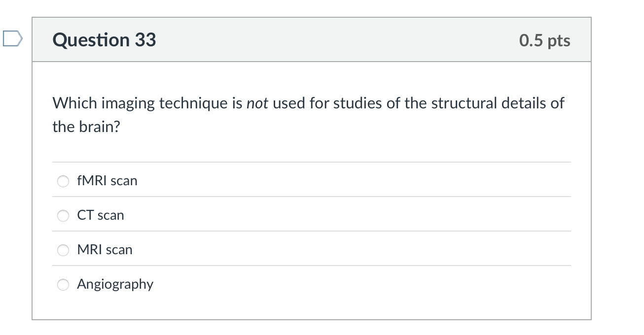Click the radio circle next to MRI scan
644x335 pixels.
(63, 250)
